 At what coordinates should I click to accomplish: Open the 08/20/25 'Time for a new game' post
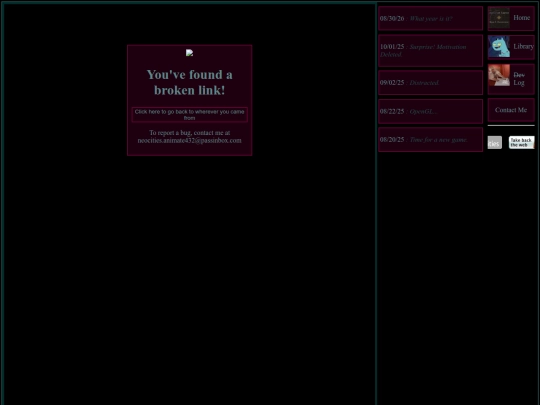[430, 139]
